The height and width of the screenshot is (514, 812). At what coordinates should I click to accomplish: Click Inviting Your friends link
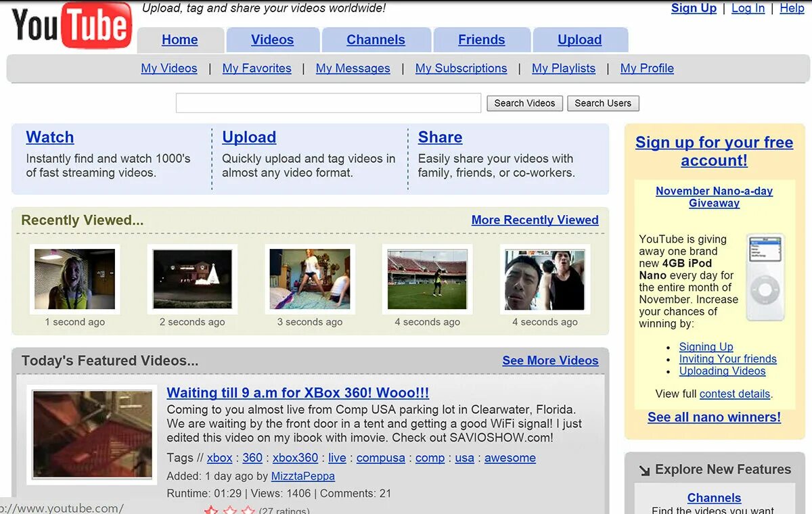pos(728,359)
